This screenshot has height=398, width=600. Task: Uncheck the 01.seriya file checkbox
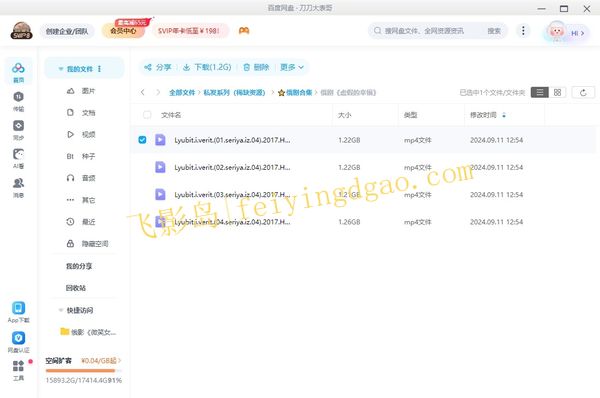point(142,140)
